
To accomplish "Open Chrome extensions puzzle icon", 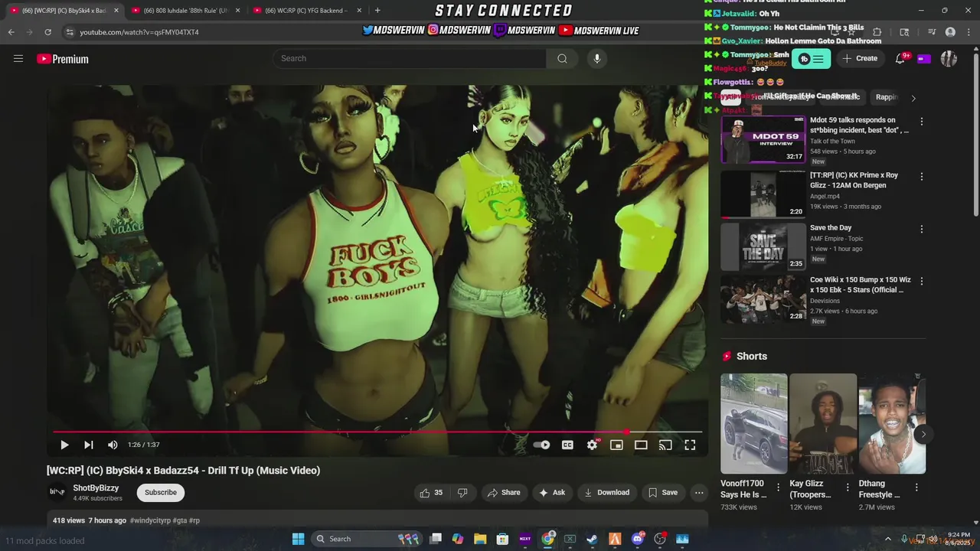I will pyautogui.click(x=877, y=32).
